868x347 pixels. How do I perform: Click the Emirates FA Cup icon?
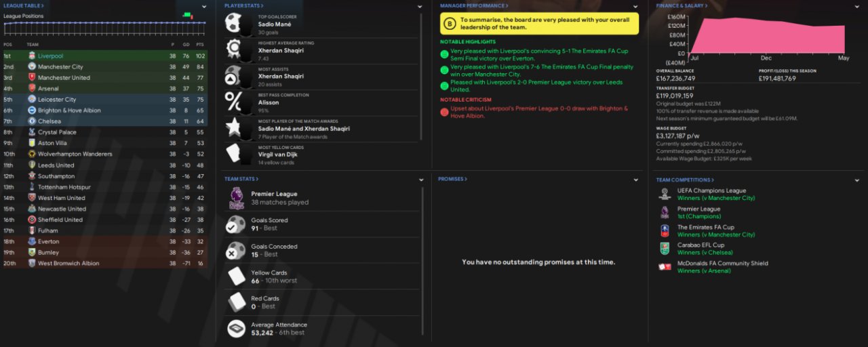pos(665,231)
